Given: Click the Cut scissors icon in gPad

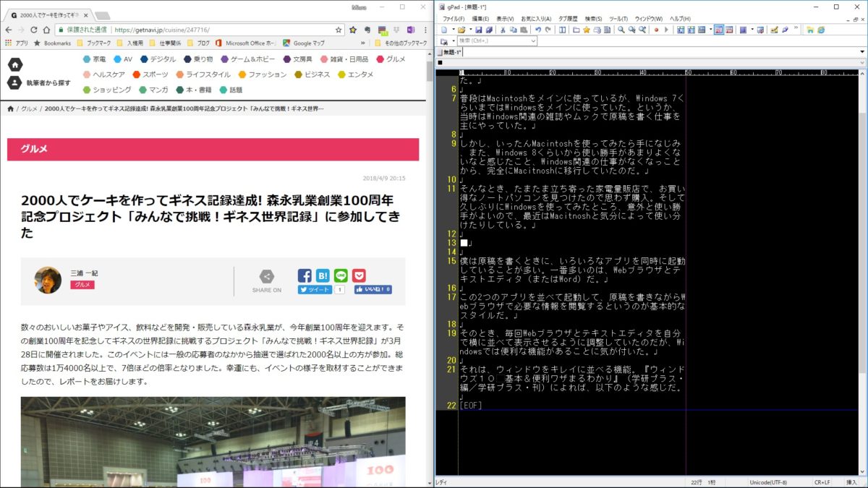Looking at the screenshot, I should [x=503, y=30].
